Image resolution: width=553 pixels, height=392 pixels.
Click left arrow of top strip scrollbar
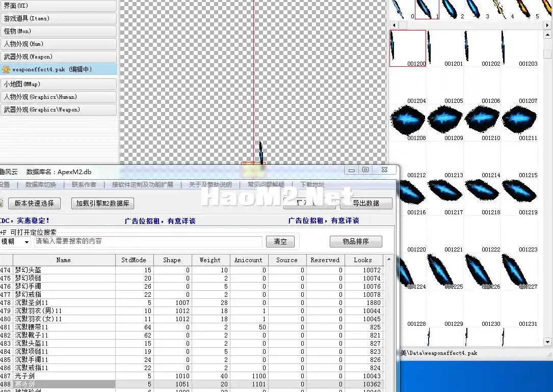point(394,25)
